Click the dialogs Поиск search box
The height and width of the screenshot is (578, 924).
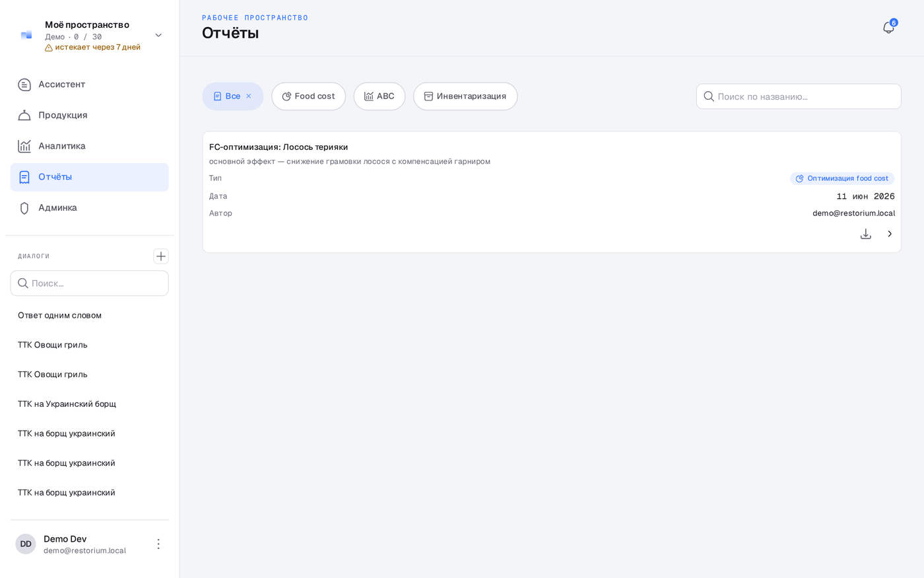[x=89, y=283]
